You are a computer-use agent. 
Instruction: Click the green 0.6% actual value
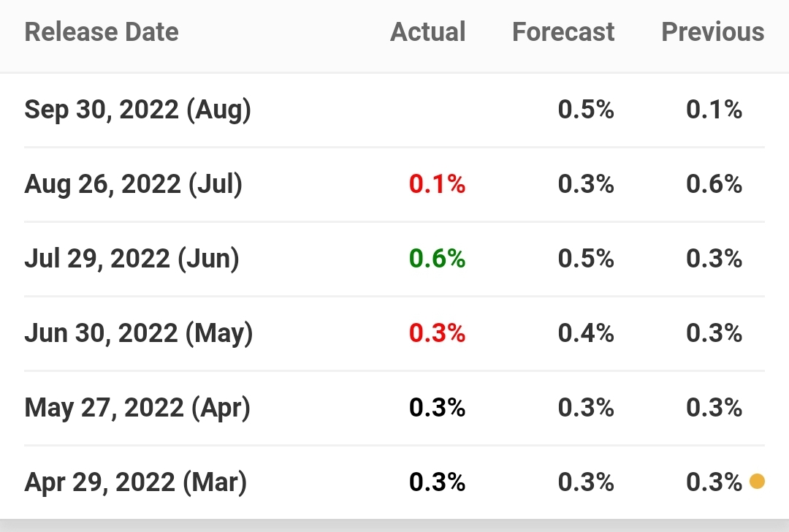[438, 259]
